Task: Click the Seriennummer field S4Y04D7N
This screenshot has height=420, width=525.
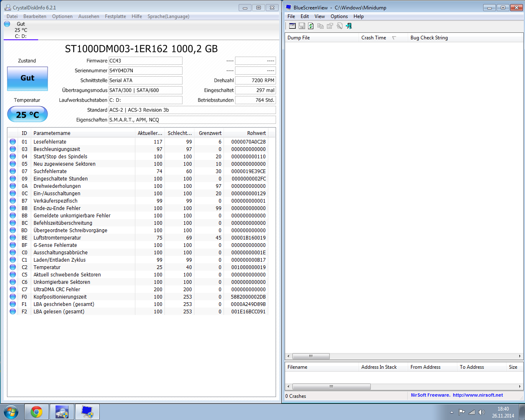Action: [146, 71]
